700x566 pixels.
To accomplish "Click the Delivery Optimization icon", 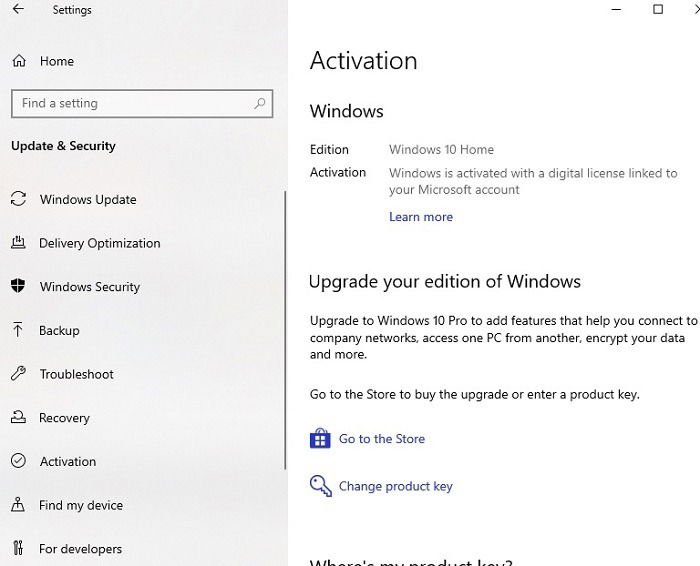I will tap(18, 242).
